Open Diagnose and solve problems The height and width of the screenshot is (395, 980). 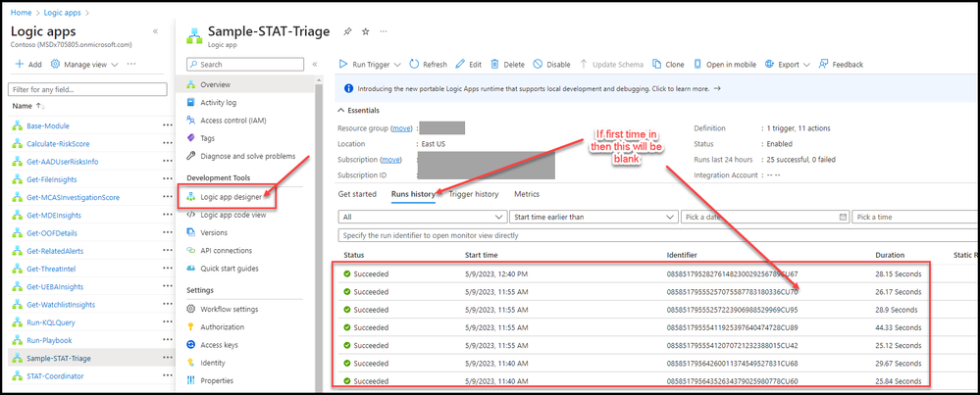click(x=247, y=156)
